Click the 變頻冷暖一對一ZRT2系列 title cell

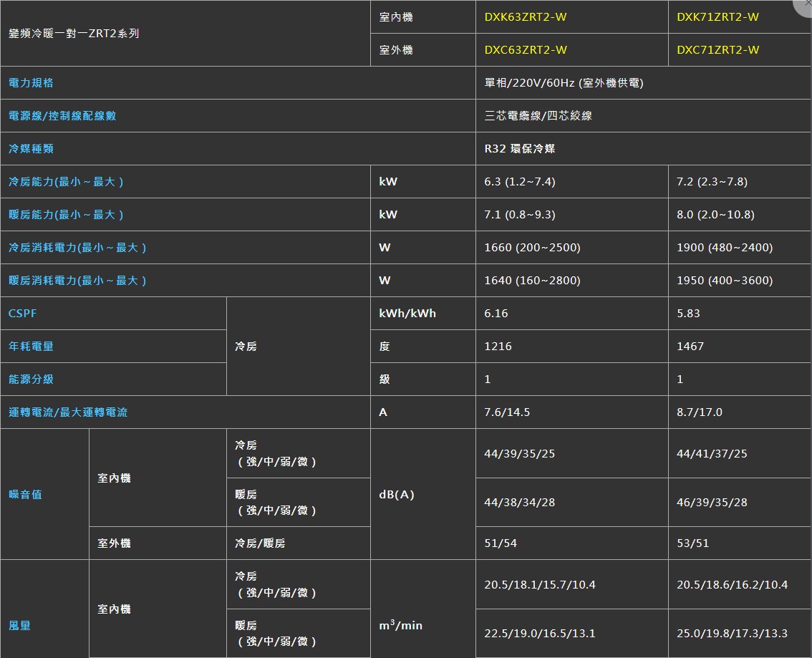[x=74, y=34]
